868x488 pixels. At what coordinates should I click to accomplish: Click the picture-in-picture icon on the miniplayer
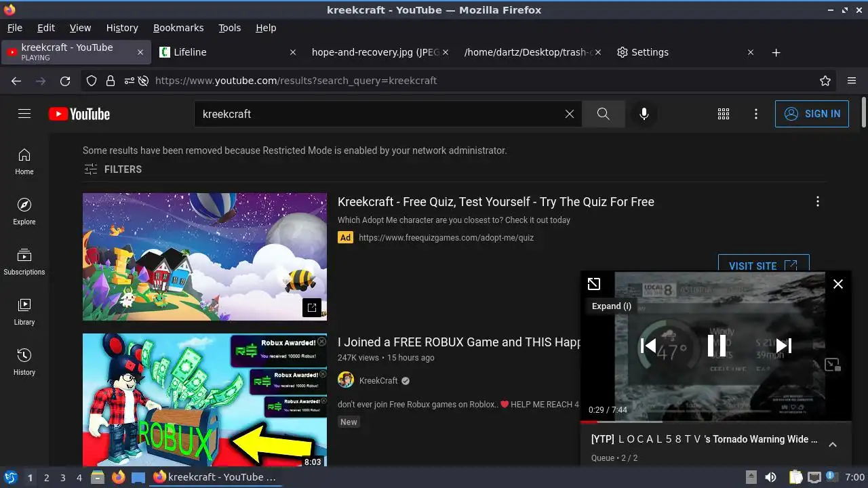pyautogui.click(x=833, y=365)
